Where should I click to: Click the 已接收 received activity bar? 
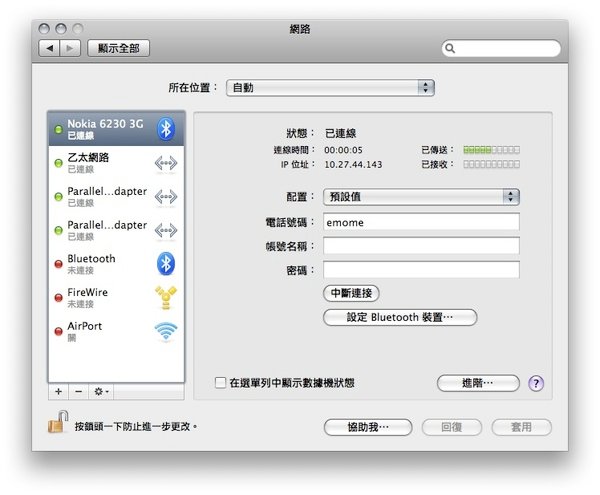point(491,164)
